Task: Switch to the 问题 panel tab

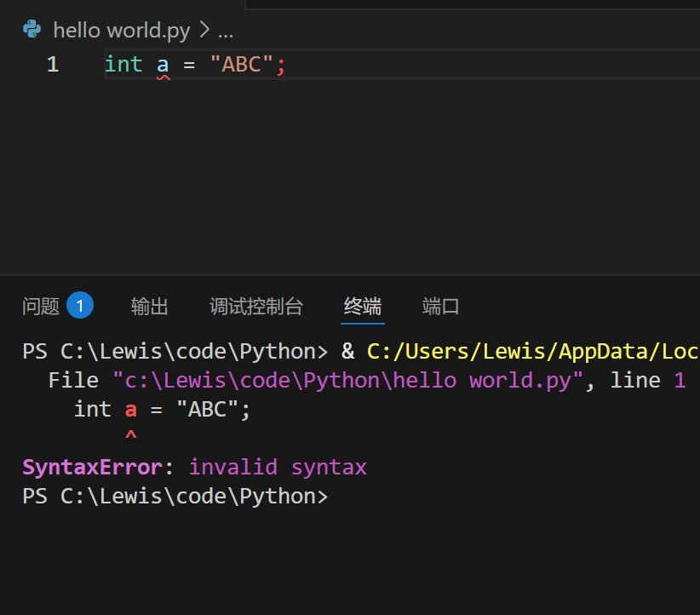Action: [x=41, y=307]
